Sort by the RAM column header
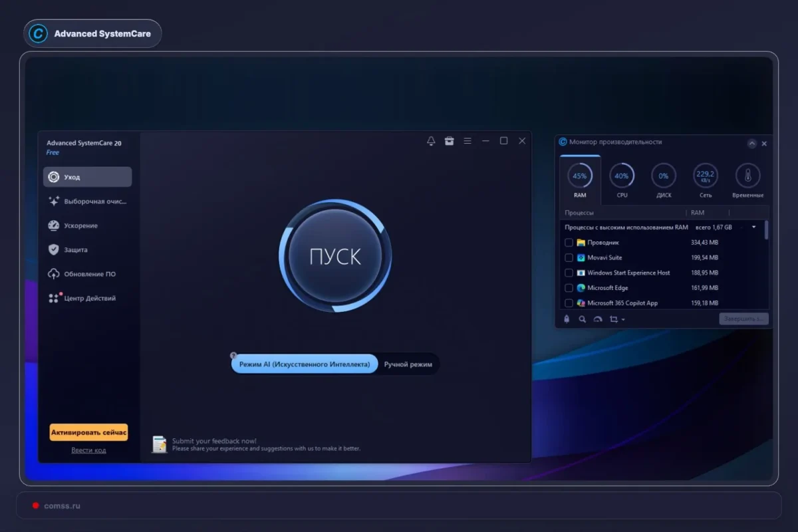Image resolution: width=798 pixels, height=532 pixels. pos(698,213)
